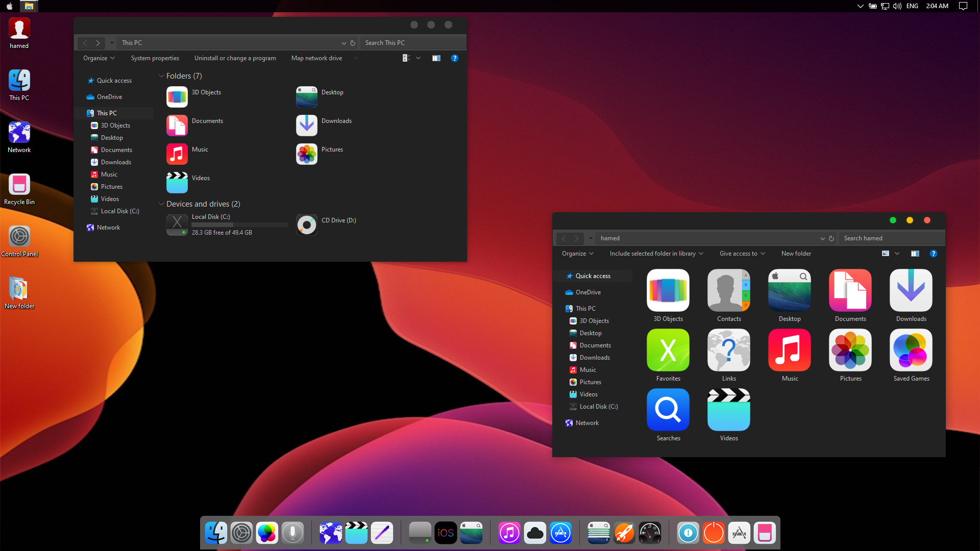Open Control Panel desktop icon
Image resolution: width=980 pixels, height=551 pixels.
pos(19,237)
